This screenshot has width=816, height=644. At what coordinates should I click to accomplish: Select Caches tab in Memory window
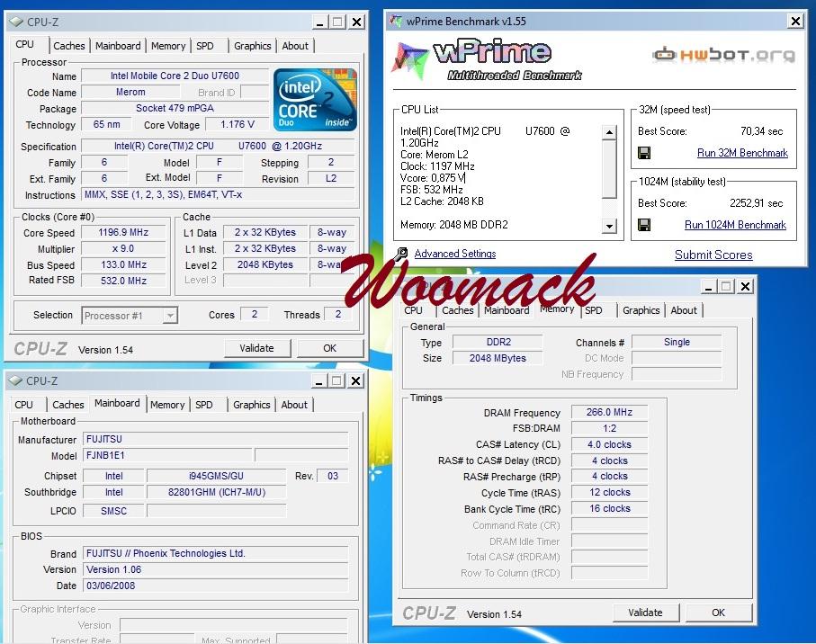pos(457,310)
